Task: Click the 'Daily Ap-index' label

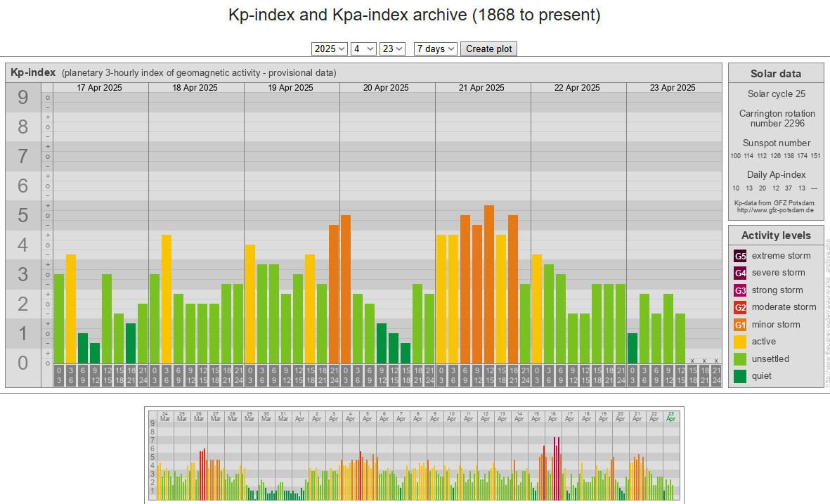Action: click(777, 175)
